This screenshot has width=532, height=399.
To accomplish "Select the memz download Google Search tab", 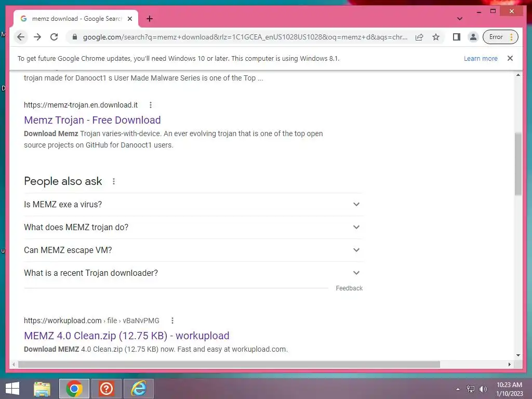I will pos(76,19).
